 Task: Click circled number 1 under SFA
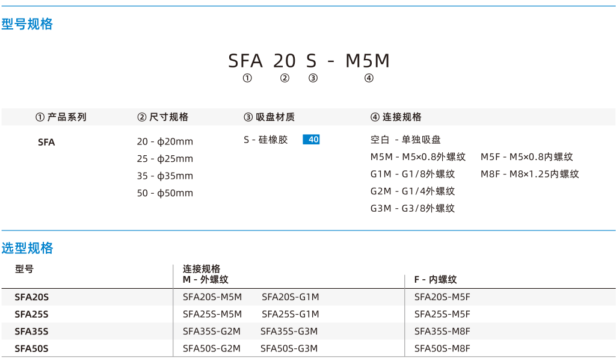pyautogui.click(x=247, y=78)
